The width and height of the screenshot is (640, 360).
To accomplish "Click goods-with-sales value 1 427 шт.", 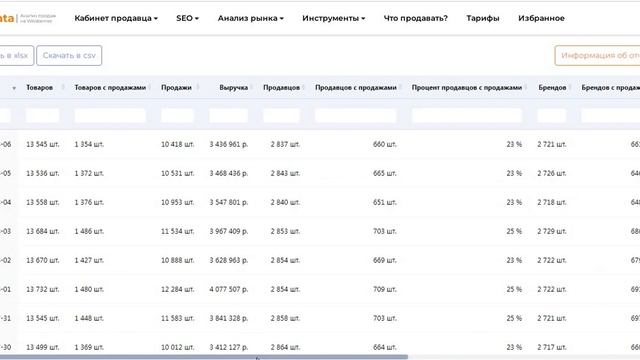I will click(x=89, y=260).
